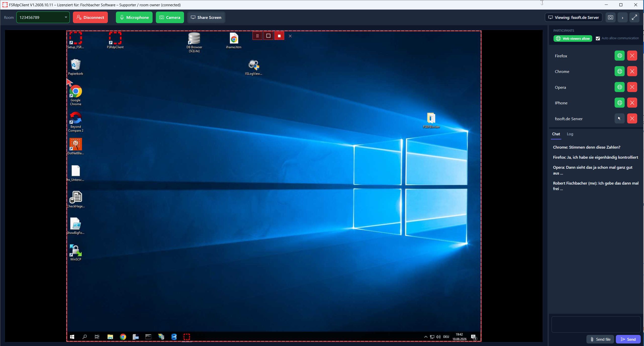Image resolution: width=644 pixels, height=346 pixels.
Task: Toggle web access globe for IPhone
Action: tap(619, 103)
